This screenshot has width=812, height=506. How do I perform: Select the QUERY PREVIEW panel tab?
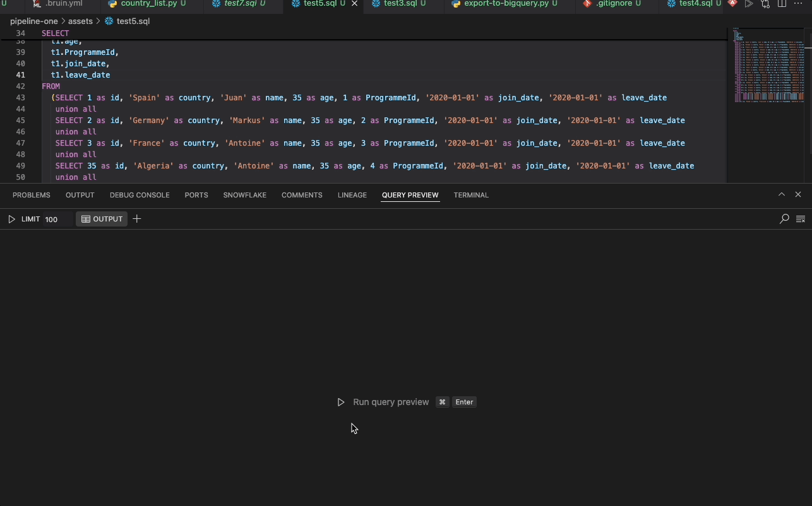coord(410,195)
